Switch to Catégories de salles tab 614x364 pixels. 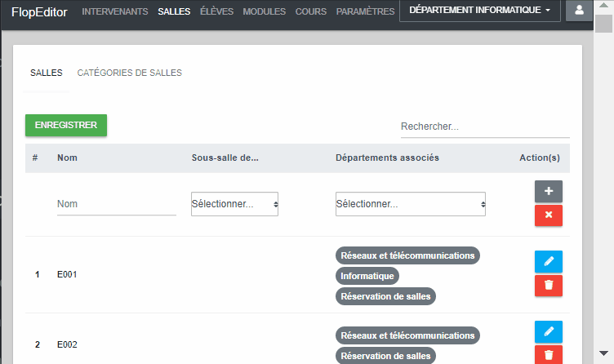130,73
